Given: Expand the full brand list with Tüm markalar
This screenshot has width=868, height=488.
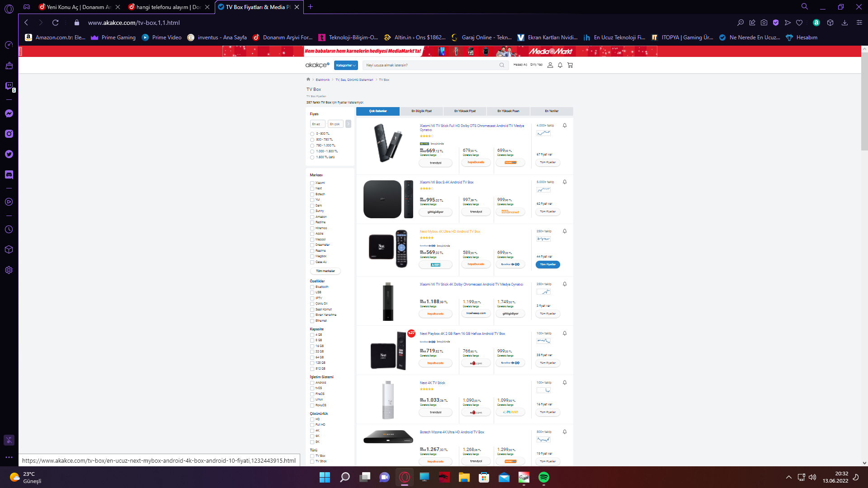Looking at the screenshot, I should tap(325, 271).
